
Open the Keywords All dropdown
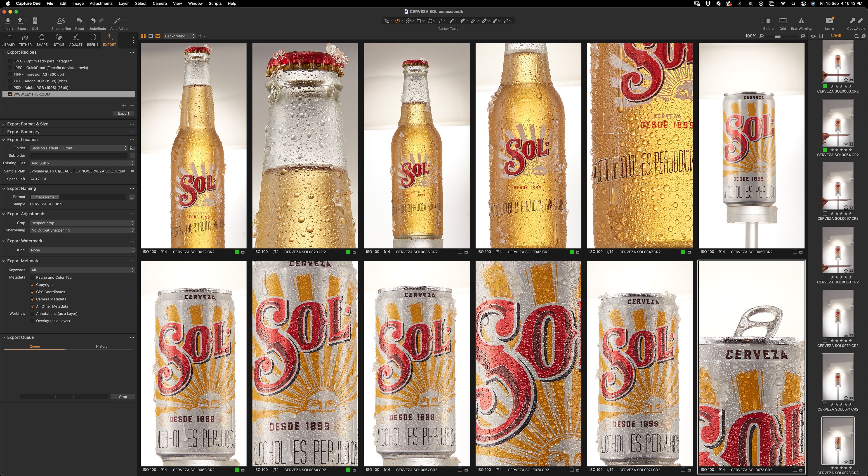(83, 270)
